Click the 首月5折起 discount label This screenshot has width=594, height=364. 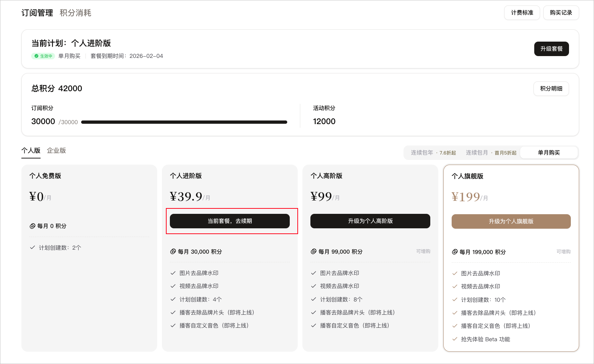(x=506, y=153)
